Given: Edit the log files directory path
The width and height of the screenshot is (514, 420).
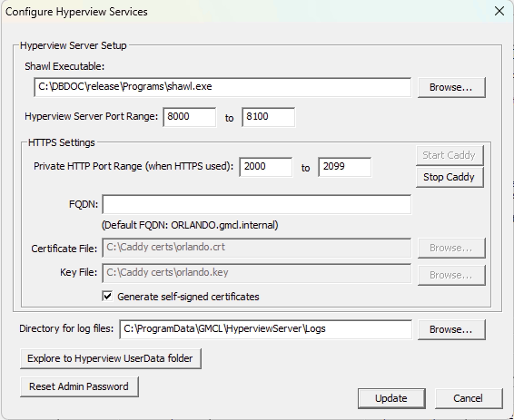Looking at the screenshot, I should (x=265, y=329).
